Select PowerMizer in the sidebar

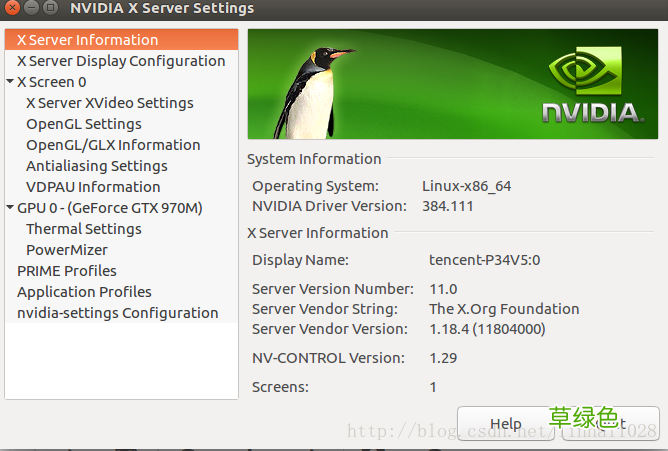coord(67,250)
